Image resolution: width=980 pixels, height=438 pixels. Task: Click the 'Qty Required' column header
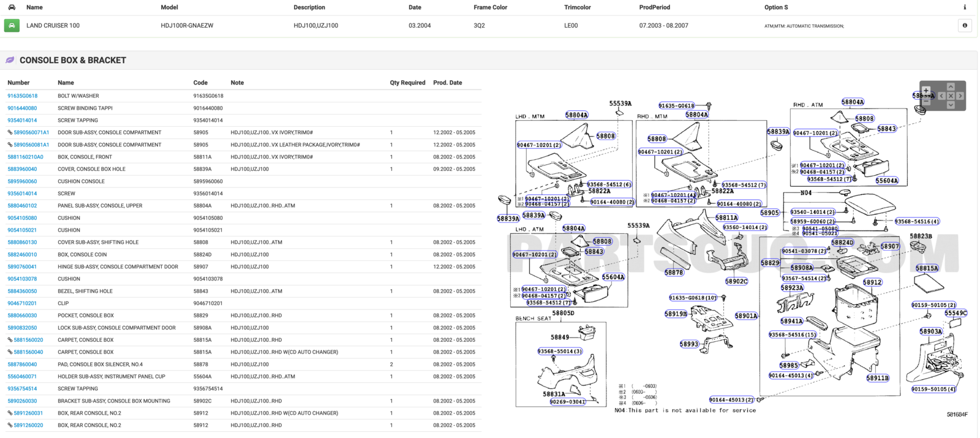tap(407, 83)
